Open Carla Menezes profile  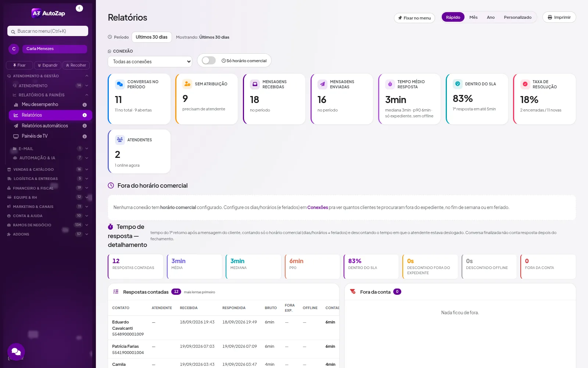click(x=54, y=49)
